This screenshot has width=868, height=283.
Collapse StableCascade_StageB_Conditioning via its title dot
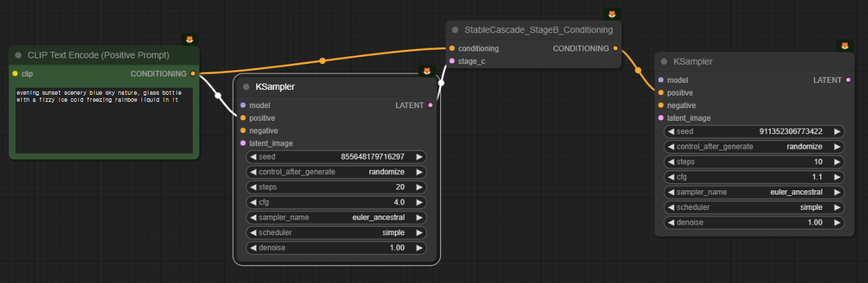(x=456, y=30)
